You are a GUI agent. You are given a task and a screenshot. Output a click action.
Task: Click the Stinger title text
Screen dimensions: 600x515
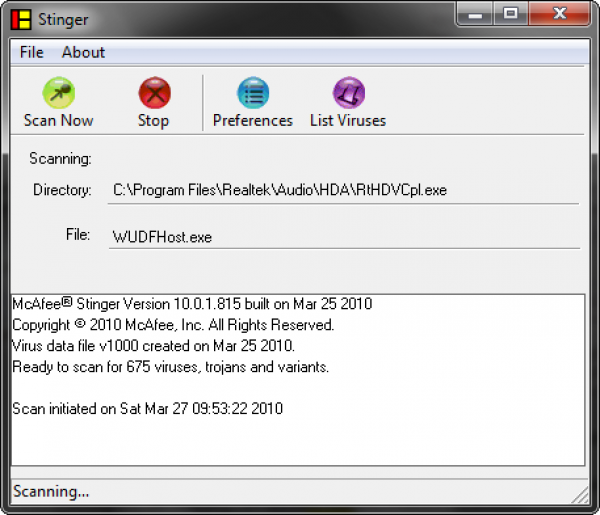(x=63, y=20)
